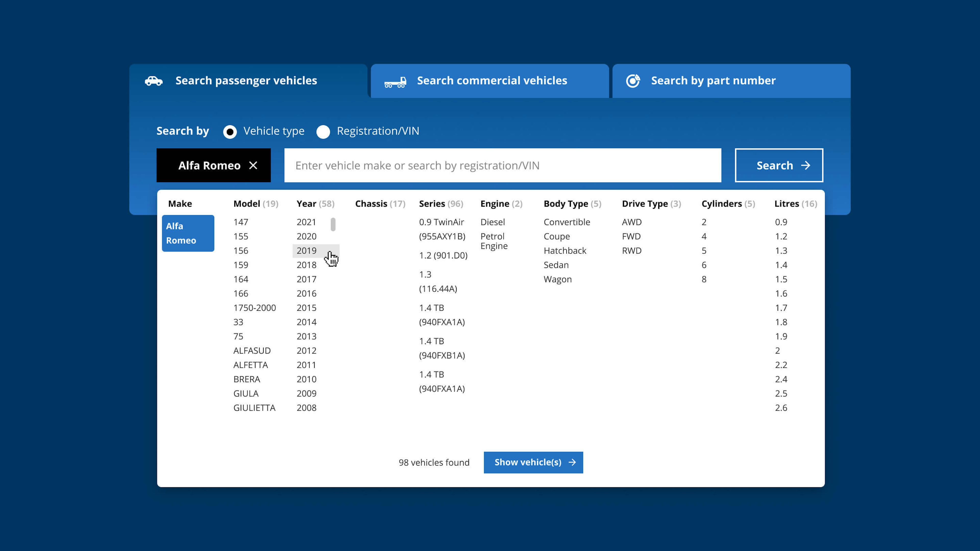Choose year 2019 from the Year list
This screenshot has height=551, width=980.
click(x=307, y=251)
